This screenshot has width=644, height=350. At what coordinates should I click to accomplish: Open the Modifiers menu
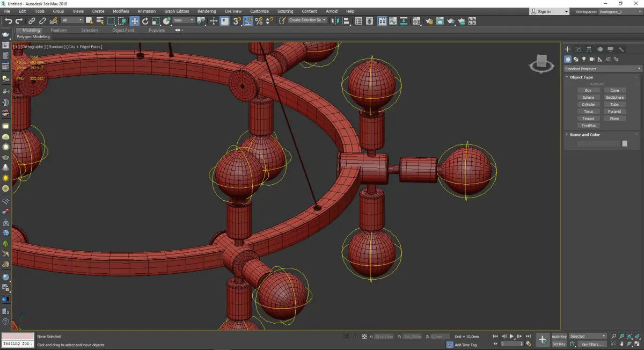[121, 11]
